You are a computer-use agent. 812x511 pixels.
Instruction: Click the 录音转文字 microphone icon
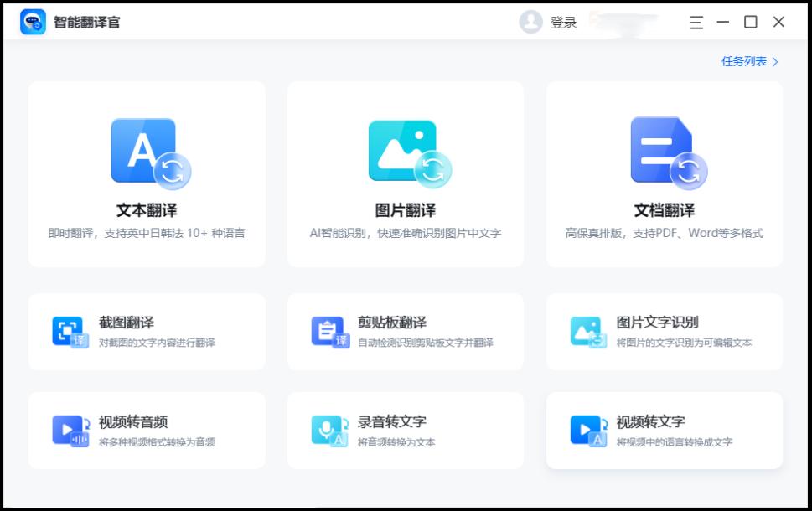[330, 429]
